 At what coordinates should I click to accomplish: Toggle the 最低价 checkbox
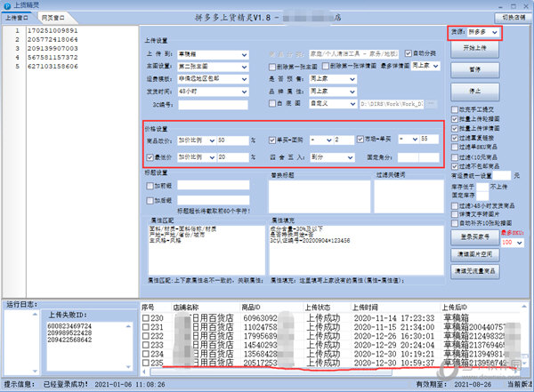pyautogui.click(x=150, y=157)
